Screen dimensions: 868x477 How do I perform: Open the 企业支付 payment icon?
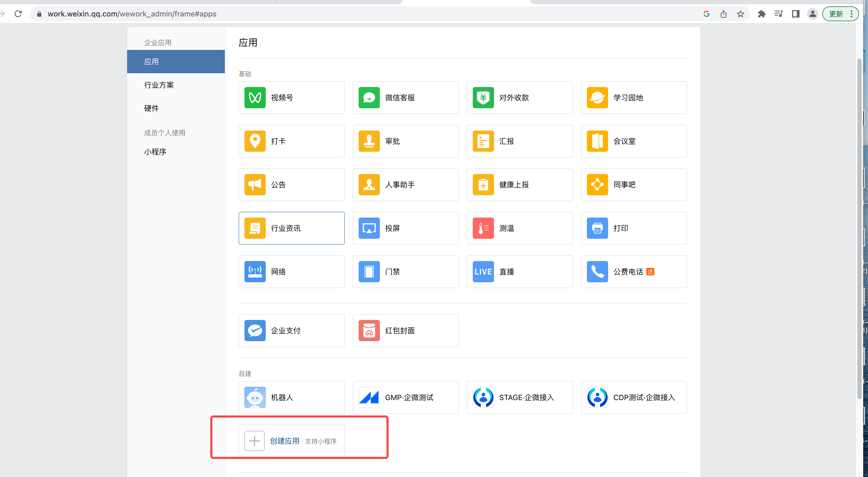[x=255, y=331]
